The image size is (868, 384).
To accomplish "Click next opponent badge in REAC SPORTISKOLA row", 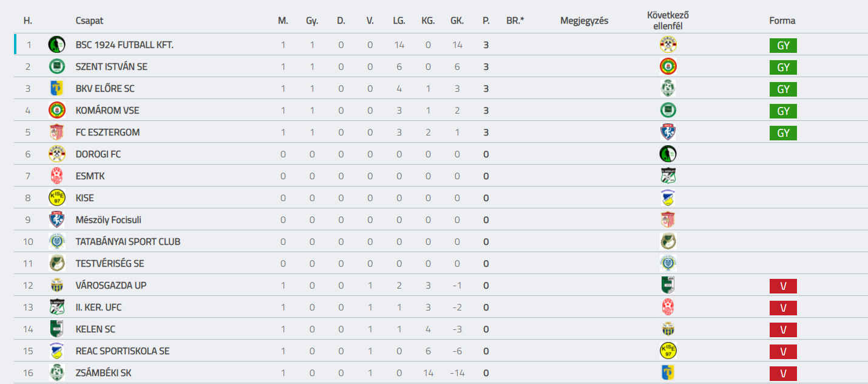I will tap(668, 351).
